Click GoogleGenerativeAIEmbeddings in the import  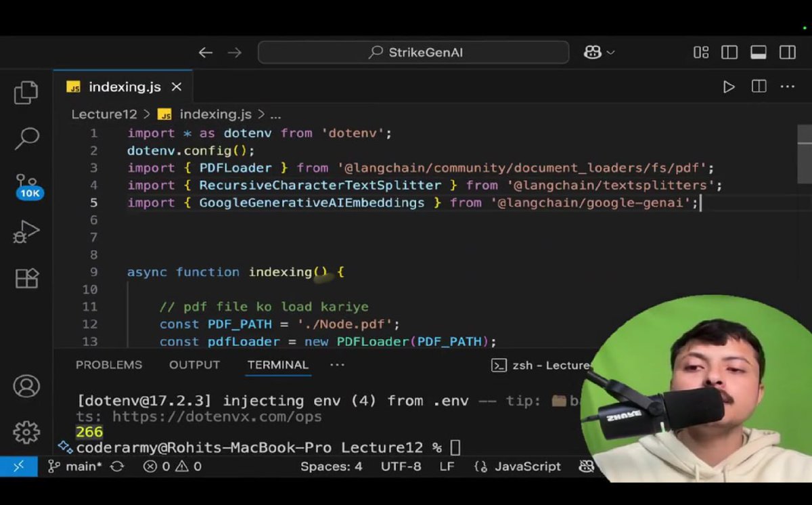[312, 202]
